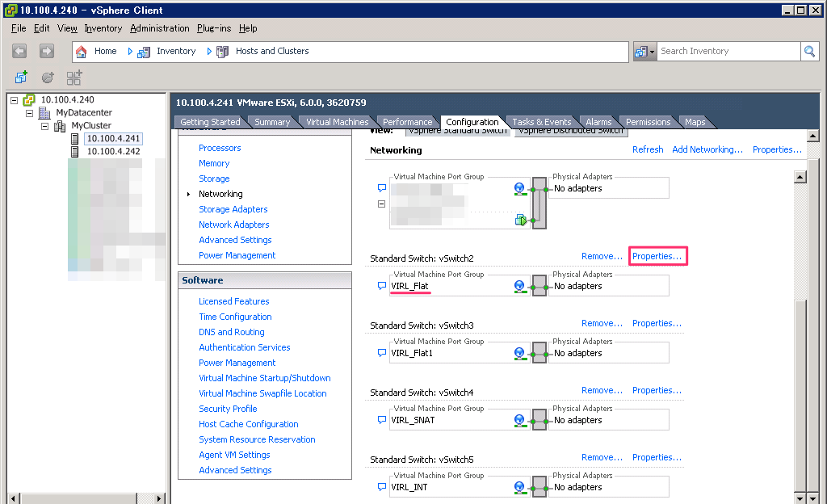Click the Hosts and Clusters breadcrumb icon
This screenshot has width=827, height=504.
click(x=223, y=52)
